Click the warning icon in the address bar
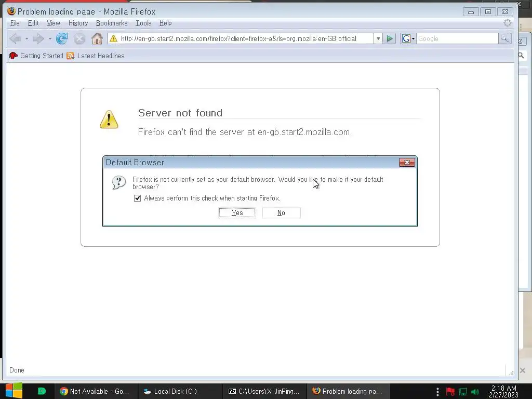 click(114, 38)
